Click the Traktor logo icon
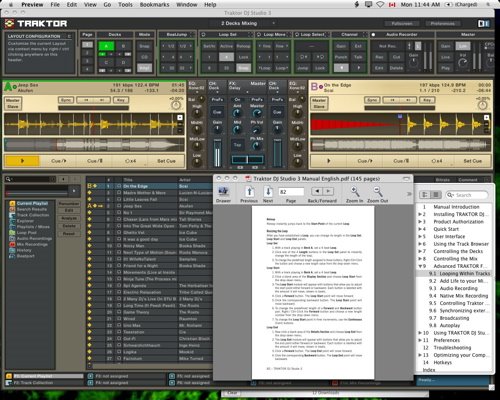This screenshot has width=500, height=400. pyautogui.click(x=9, y=23)
